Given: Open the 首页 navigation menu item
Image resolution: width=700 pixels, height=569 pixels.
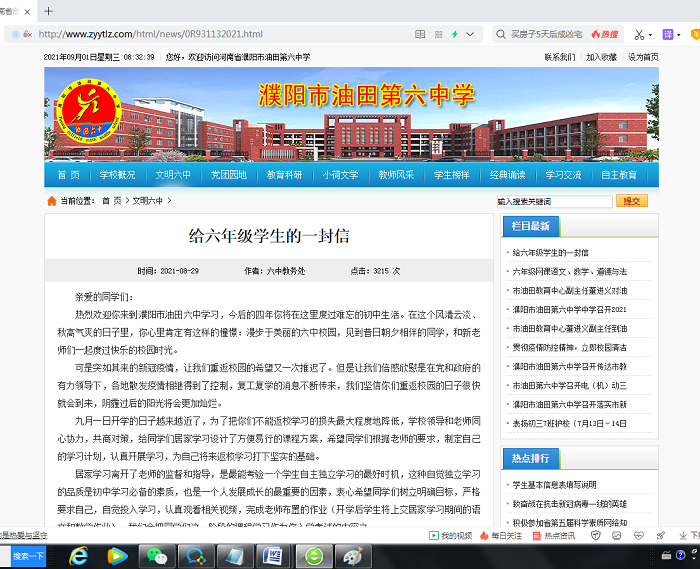Looking at the screenshot, I should point(68,175).
